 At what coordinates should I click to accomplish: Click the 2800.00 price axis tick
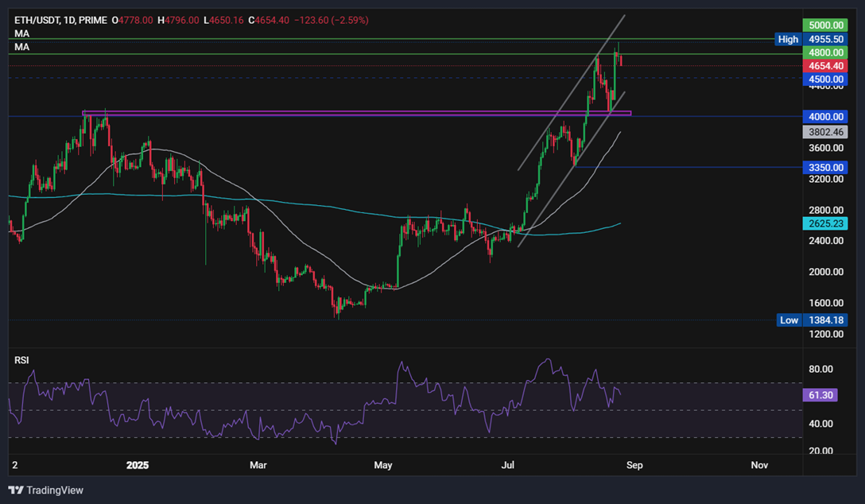point(826,210)
